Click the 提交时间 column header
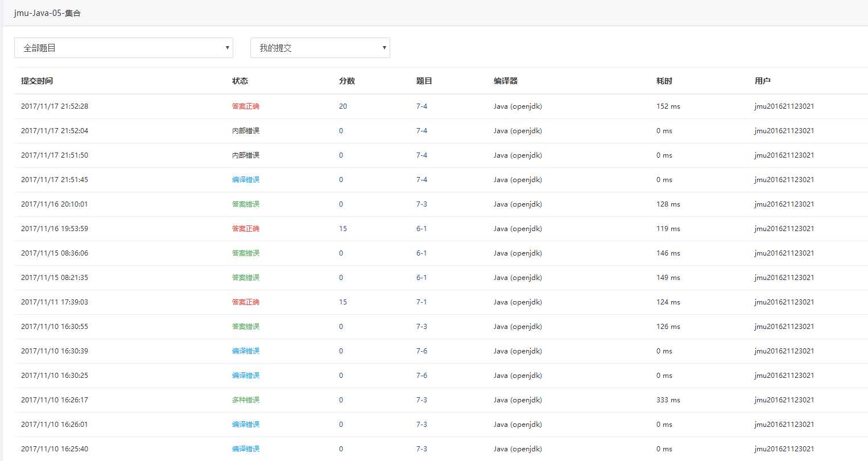 37,81
